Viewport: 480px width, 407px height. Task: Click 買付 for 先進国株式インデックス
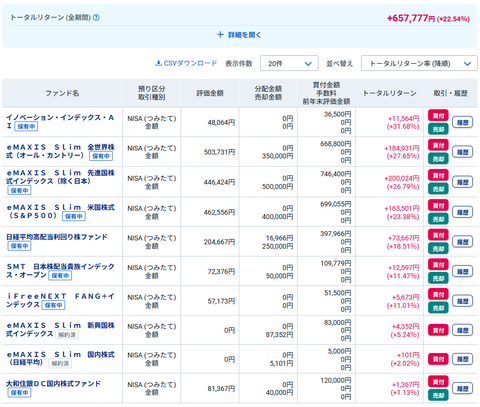[438, 175]
